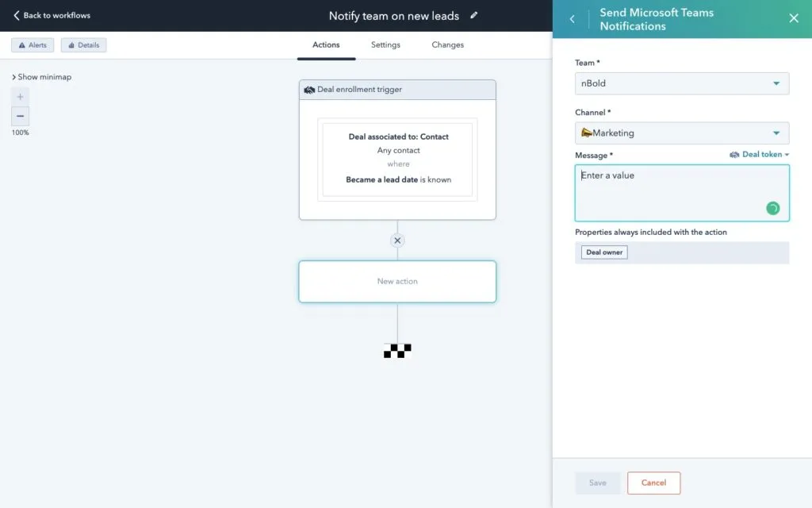The height and width of the screenshot is (508, 812).
Task: Click 'Became a lead date is known' text
Action: tap(398, 179)
